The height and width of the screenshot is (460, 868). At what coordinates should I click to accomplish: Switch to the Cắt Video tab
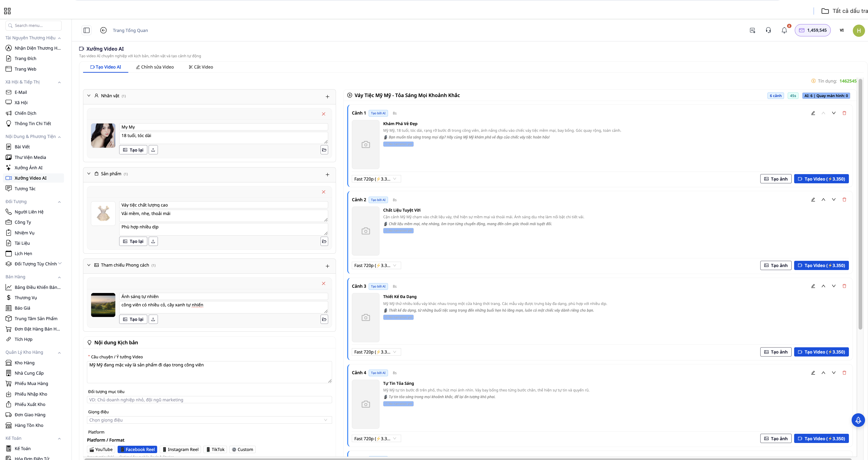[x=201, y=67]
